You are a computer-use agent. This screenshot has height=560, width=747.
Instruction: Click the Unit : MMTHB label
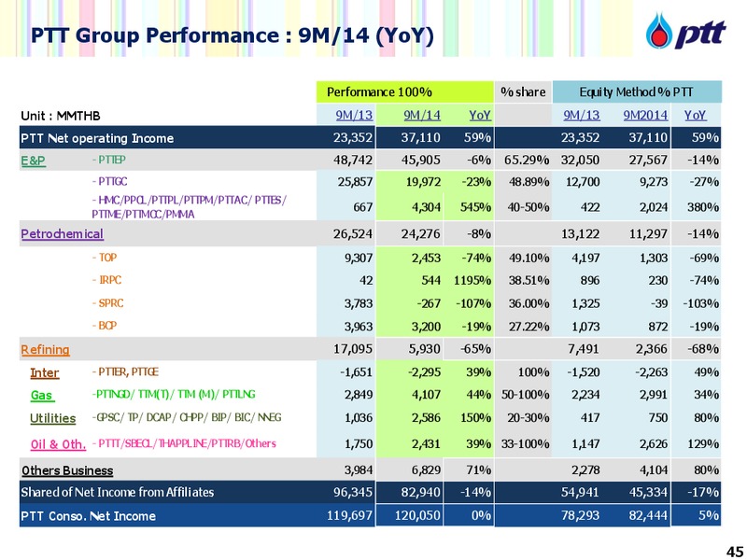(61, 116)
